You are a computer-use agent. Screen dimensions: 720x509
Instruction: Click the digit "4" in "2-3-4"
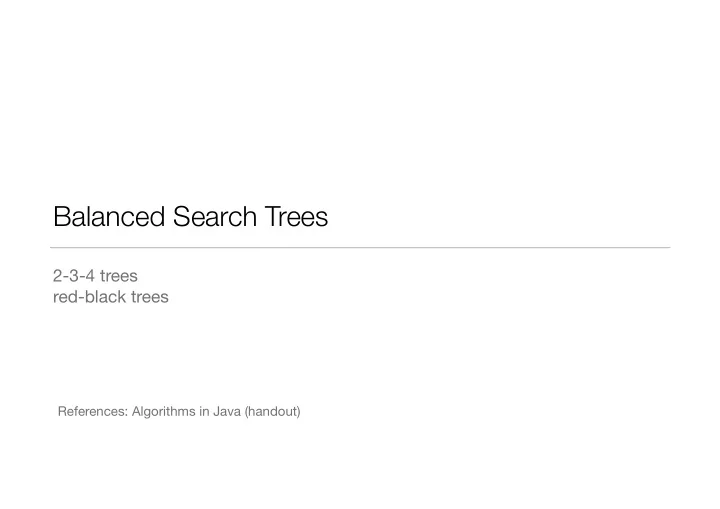click(90, 276)
